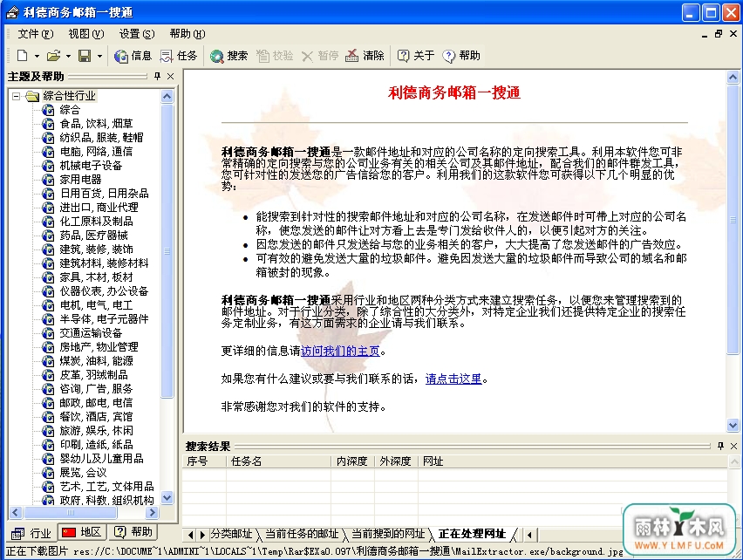This screenshot has height=560, width=743.
Task: Open the 视图(V) menu
Action: pos(86,34)
